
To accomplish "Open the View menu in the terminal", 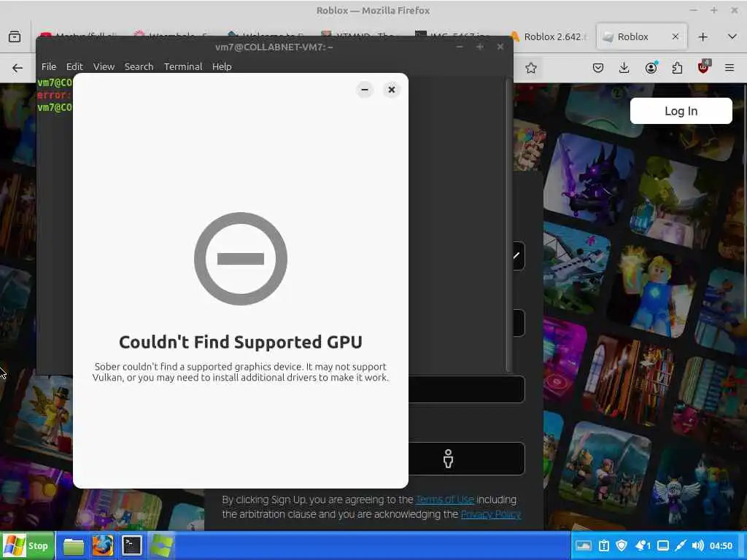I will (x=104, y=66).
